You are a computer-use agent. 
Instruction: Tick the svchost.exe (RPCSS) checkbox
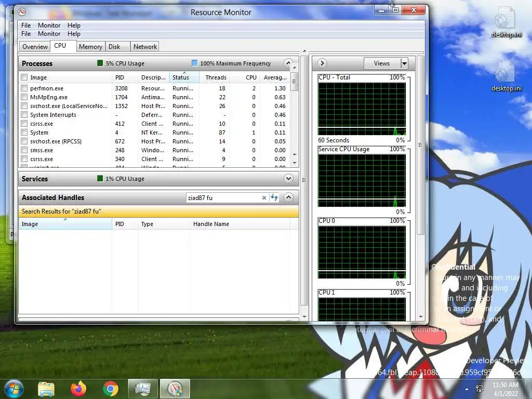pos(24,141)
